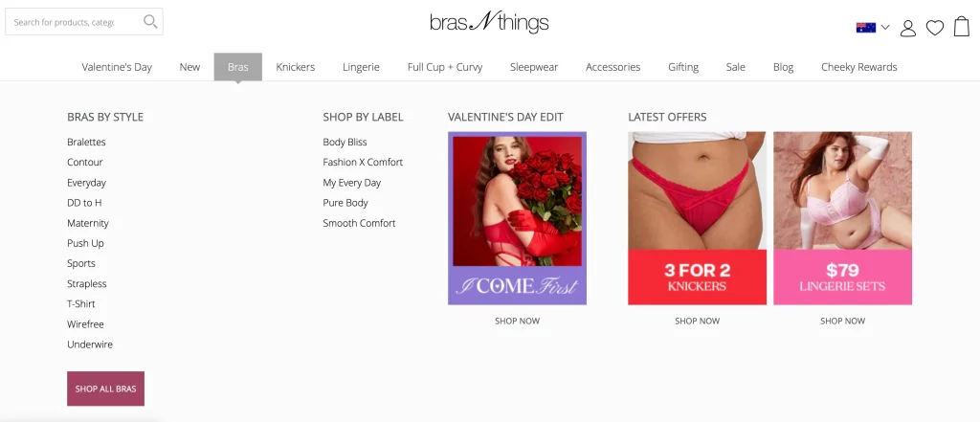The image size is (980, 422).
Task: Click the Shop All Bras button
Action: (x=105, y=389)
